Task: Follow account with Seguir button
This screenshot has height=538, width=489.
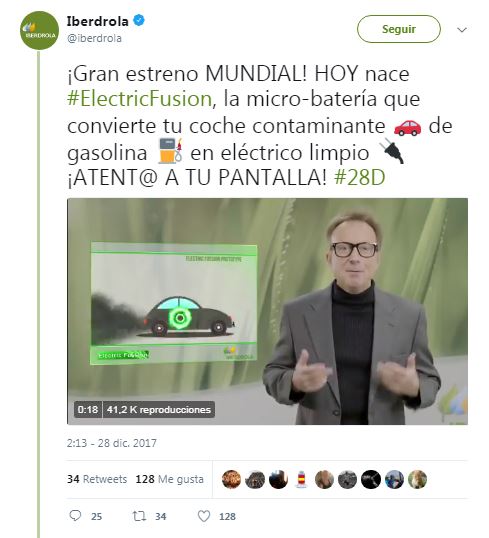Action: [x=399, y=29]
